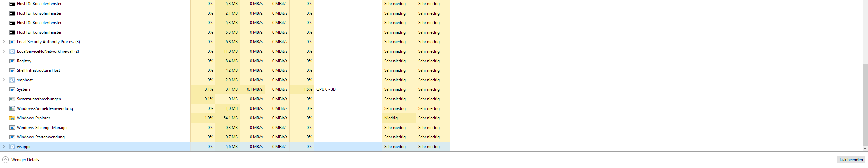The image size is (868, 168).
Task: Click the 4,2 MB memory value
Action: pyautogui.click(x=232, y=70)
